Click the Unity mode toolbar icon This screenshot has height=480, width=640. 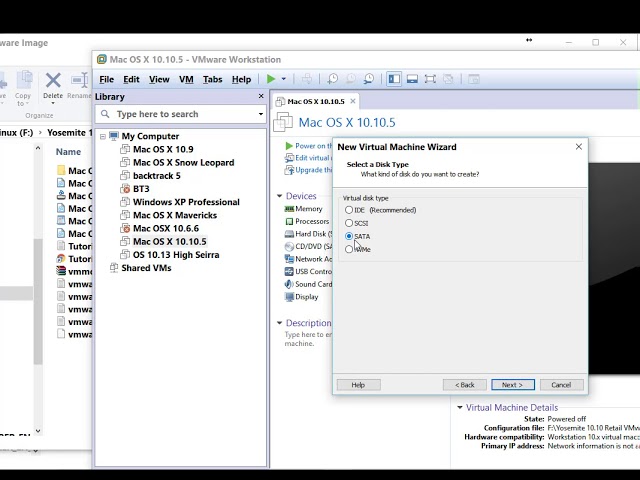click(x=448, y=79)
